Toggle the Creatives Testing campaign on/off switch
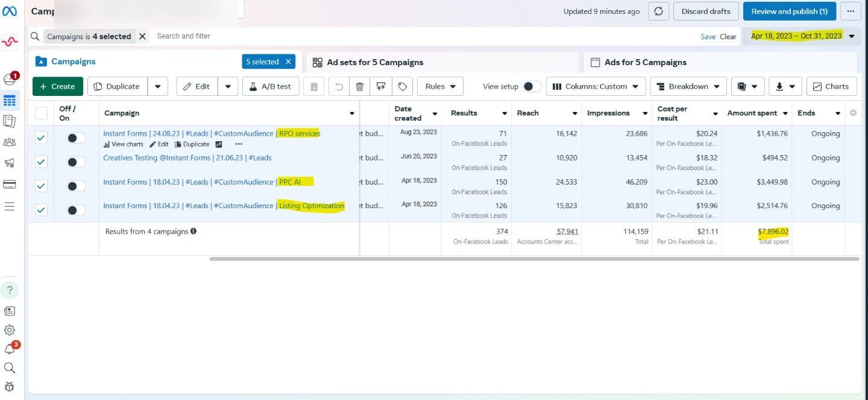The image size is (868, 400). (x=76, y=162)
